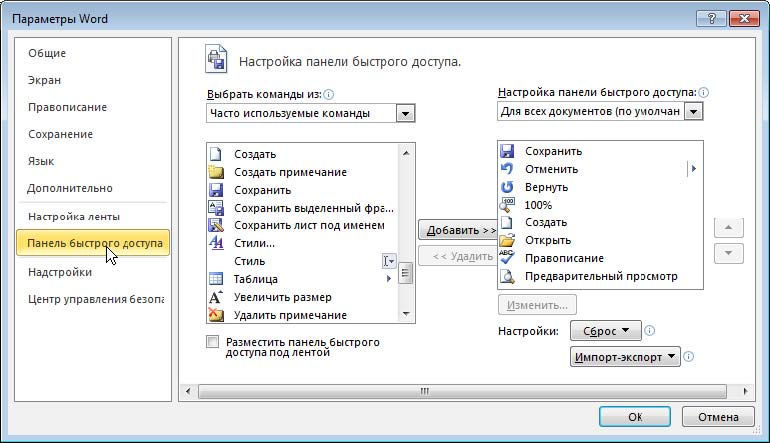Click the Правописание ABC checkmark icon

507,257
